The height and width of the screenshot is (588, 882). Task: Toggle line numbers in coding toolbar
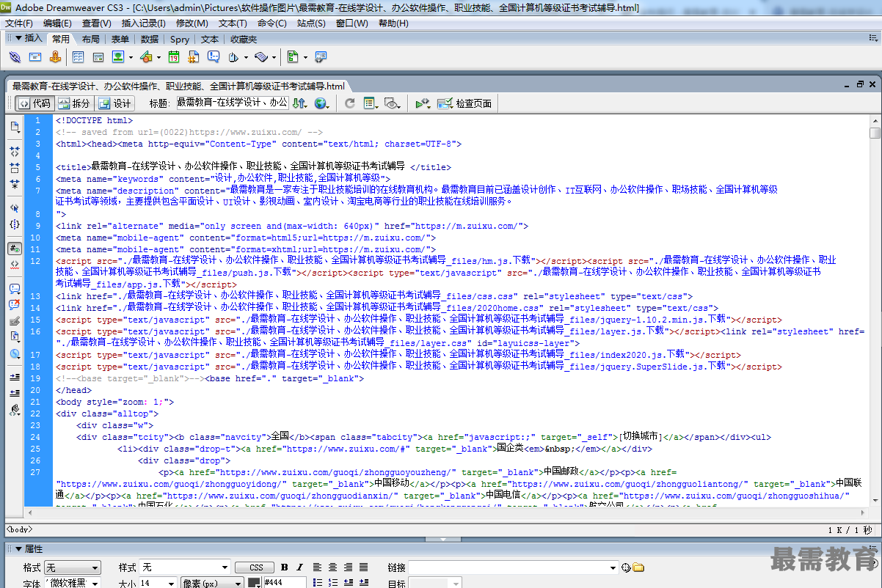pos(15,248)
